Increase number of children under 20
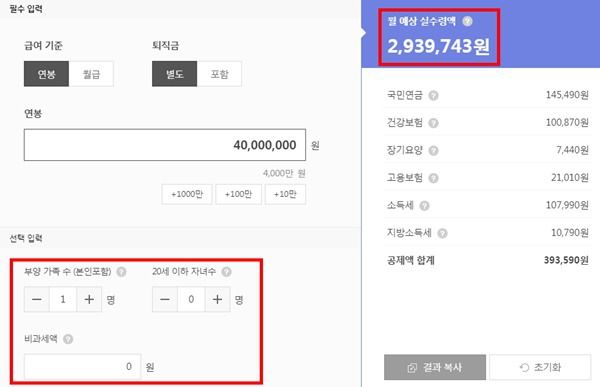600x387 pixels. coord(217,299)
